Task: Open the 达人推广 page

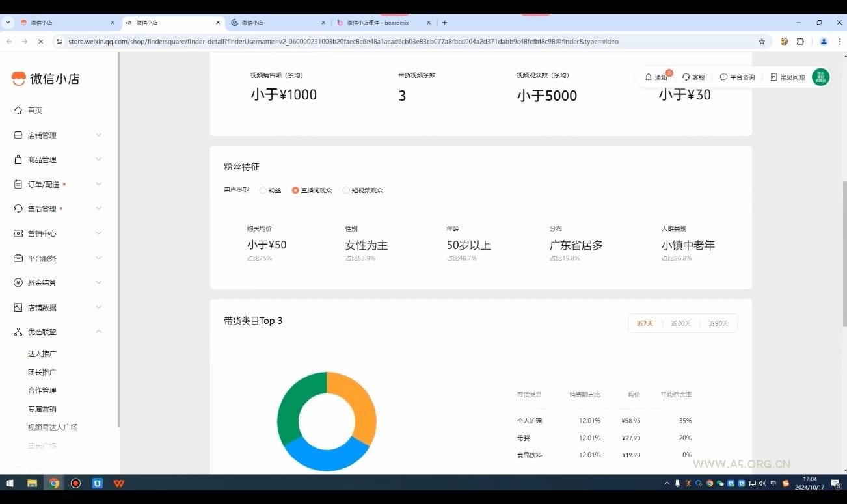Action: (x=42, y=353)
